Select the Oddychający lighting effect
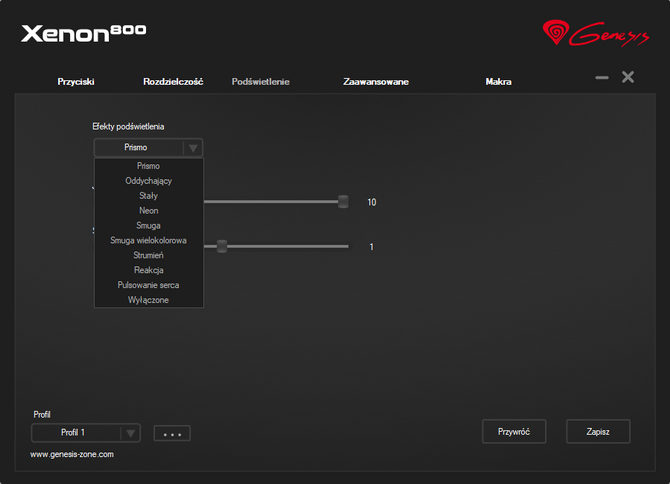Viewport: 670px width, 484px height. pos(148,181)
